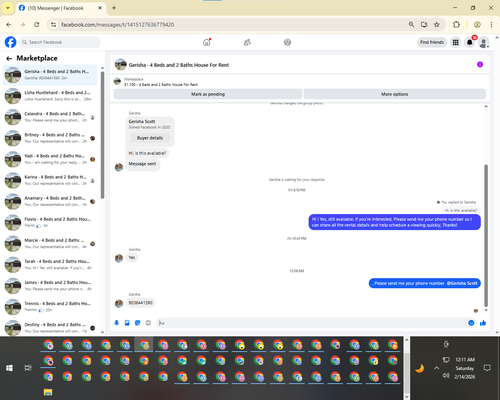Click the browser back arrow
500x400 pixels.
point(9,25)
